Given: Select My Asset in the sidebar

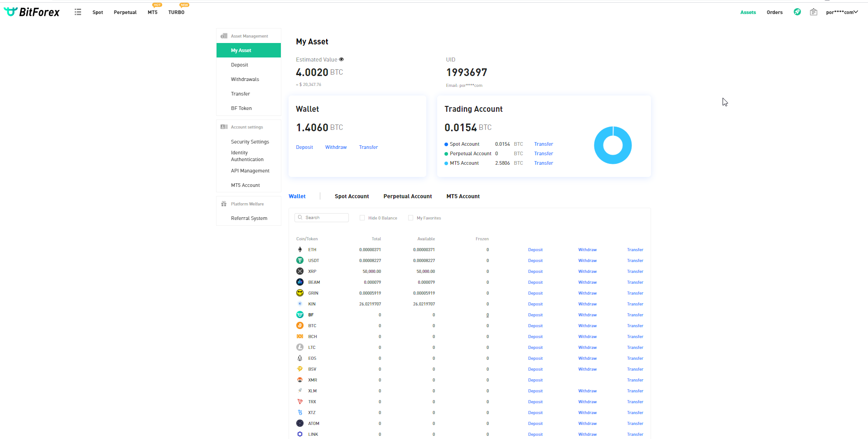Looking at the screenshot, I should [x=249, y=50].
